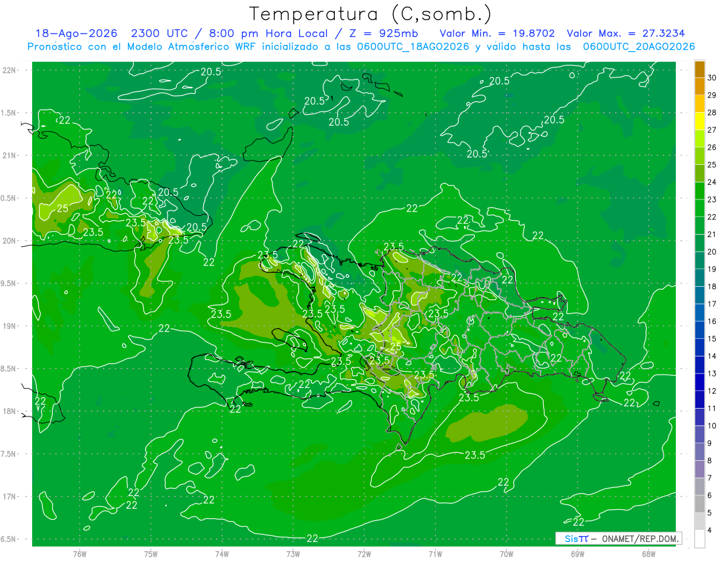Click the '19N' latitude axis label
The image size is (728, 562).
coord(10,326)
